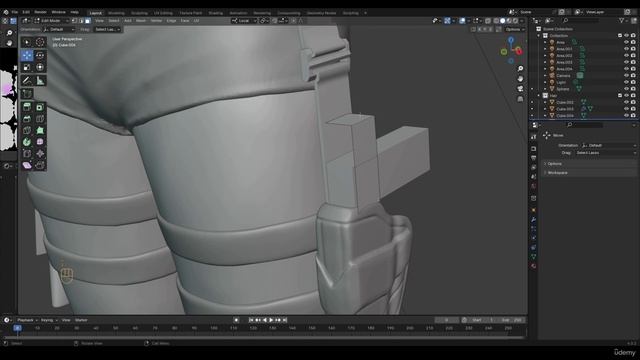Switch to edge select mode
Image resolution: width=640 pixels, height=360 pixels.
pos(81,20)
